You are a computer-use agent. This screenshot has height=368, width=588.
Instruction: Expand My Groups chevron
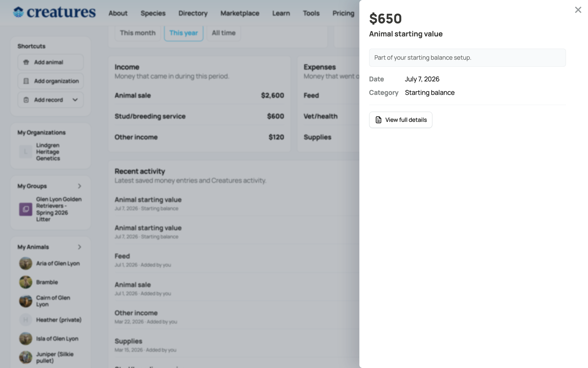[x=80, y=186]
